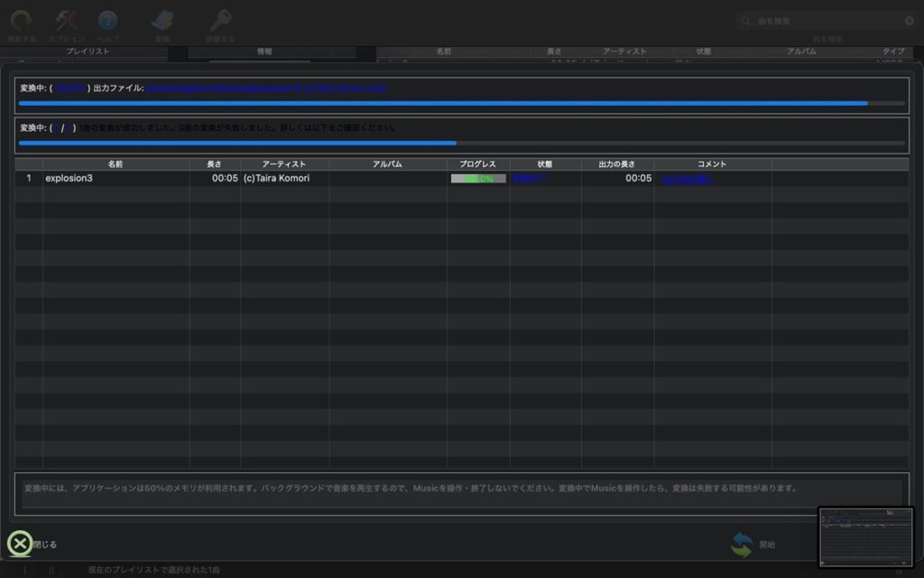Click the 出力の長さ column header
Viewport: 924px width, 578px height.
pyautogui.click(x=617, y=164)
